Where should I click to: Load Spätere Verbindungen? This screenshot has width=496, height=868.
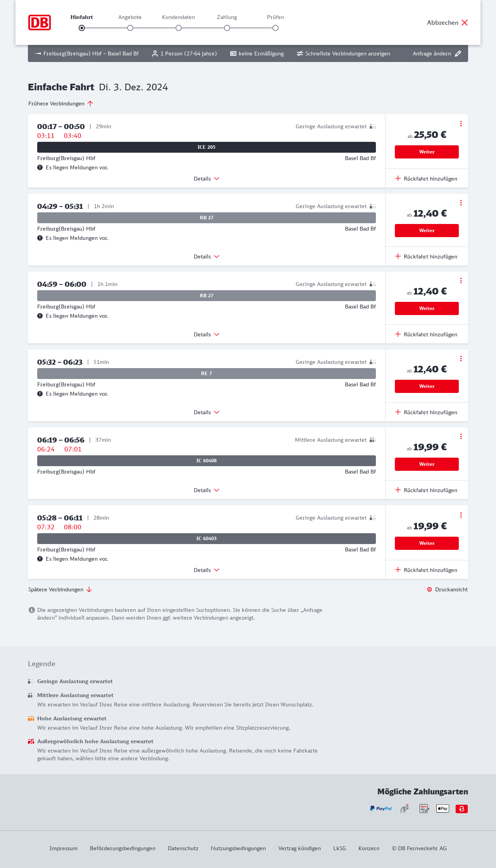pos(60,589)
